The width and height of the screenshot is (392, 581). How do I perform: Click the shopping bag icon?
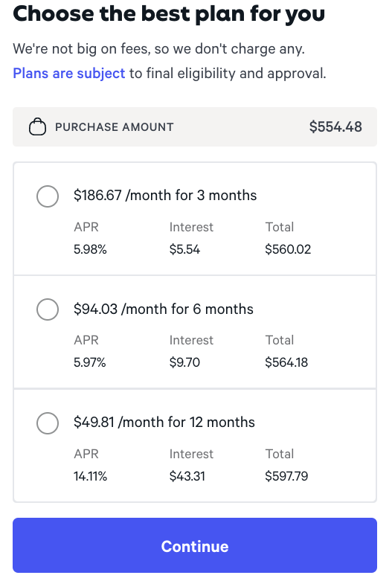pyautogui.click(x=37, y=126)
